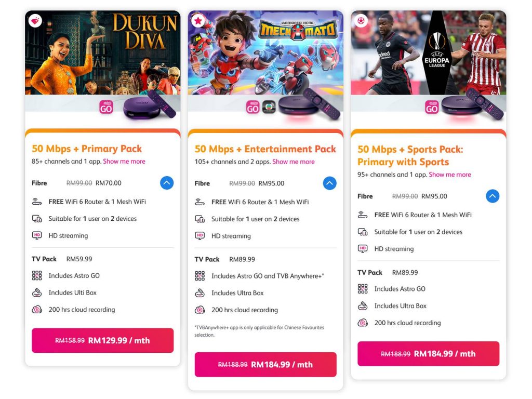Click the star badge on Mechamato banner
Screen dimensions: 532x399
(198, 21)
